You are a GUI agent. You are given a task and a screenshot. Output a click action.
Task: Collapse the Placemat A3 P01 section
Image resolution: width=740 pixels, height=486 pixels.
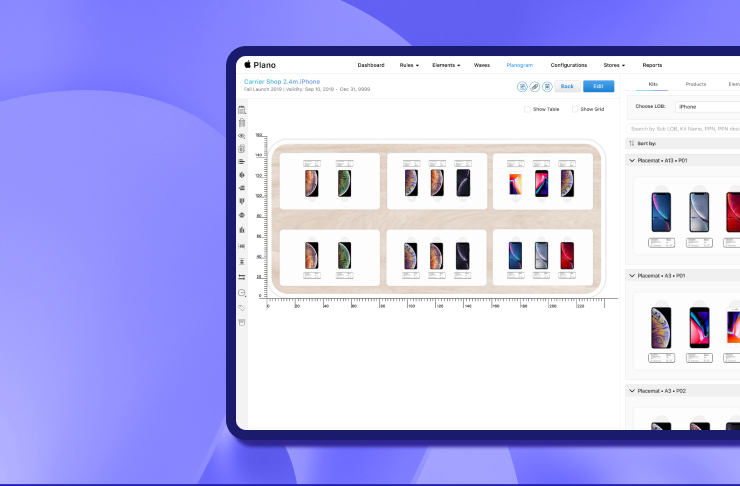pos(632,276)
